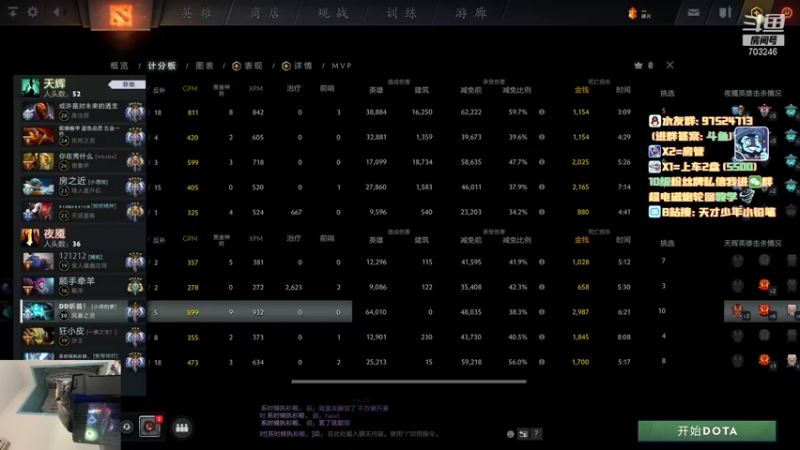Close the post-game scoreboard panel
This screenshot has width=800, height=450.
click(x=670, y=65)
